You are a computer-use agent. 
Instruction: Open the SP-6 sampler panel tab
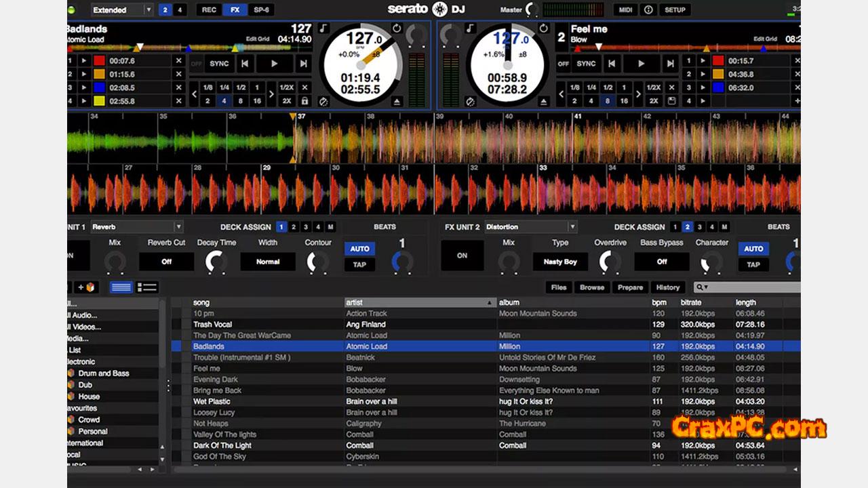coord(260,10)
